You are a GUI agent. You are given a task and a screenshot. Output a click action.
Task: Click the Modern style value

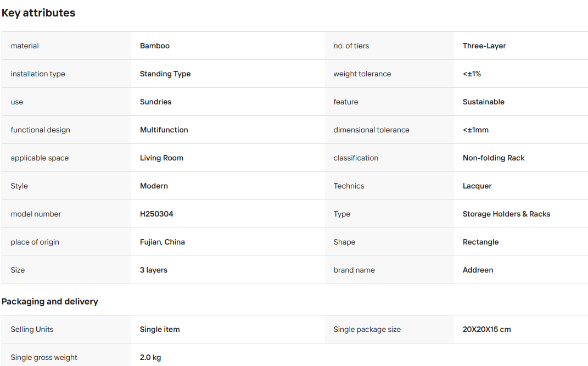tap(154, 186)
